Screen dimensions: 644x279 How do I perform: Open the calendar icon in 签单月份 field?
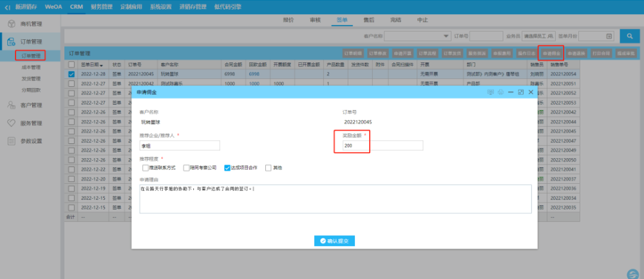coord(609,36)
